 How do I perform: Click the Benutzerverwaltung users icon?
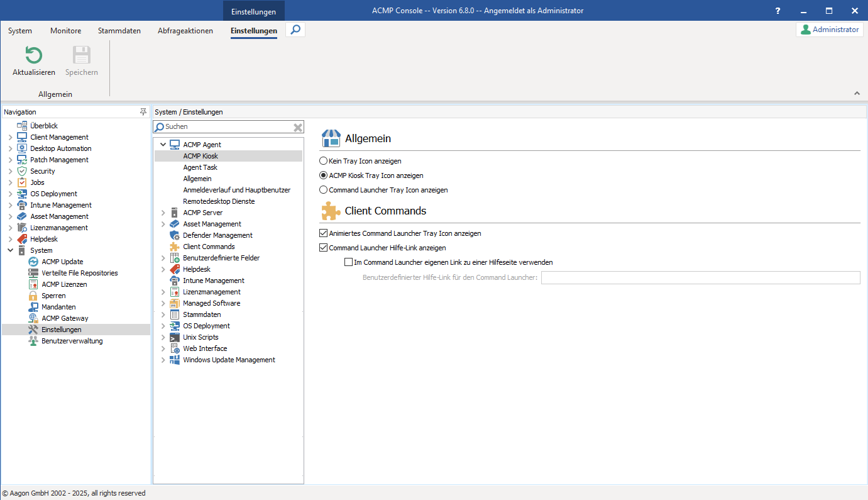pyautogui.click(x=33, y=341)
